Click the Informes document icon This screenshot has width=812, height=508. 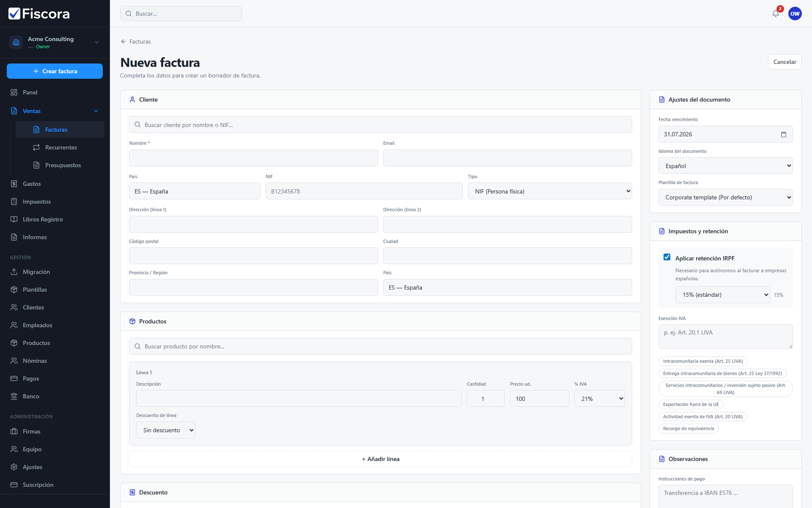pos(14,237)
